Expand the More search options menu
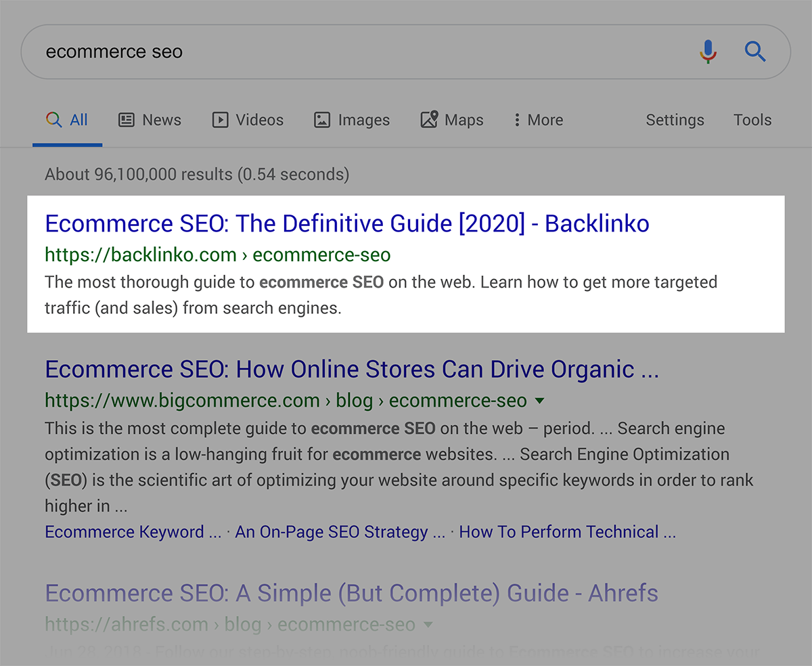The image size is (812, 666). click(x=539, y=120)
